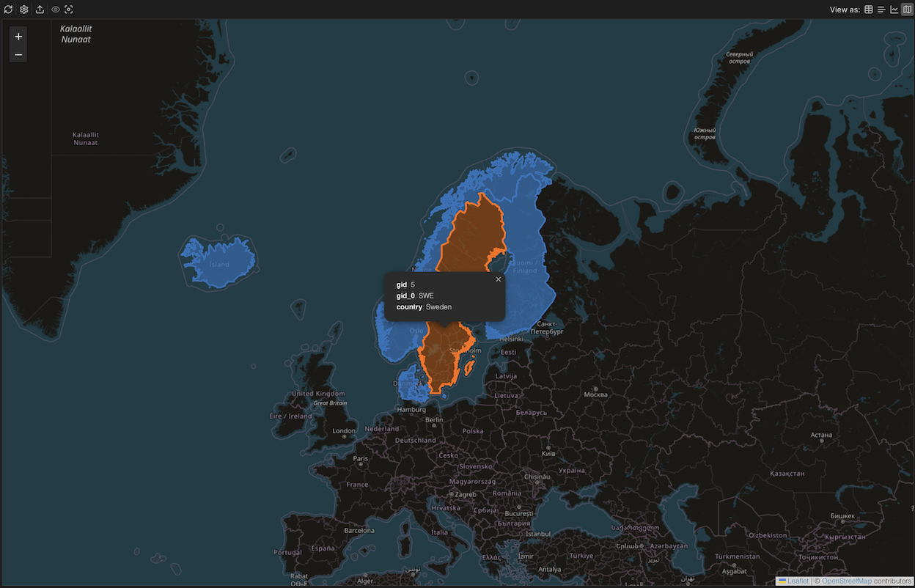Screen dimensions: 915x588
Task: Click the focus frame icon
Action: click(69, 10)
